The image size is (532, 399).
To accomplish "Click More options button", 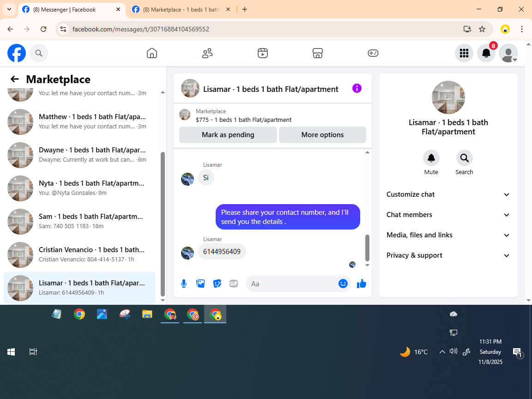I will coord(322,135).
